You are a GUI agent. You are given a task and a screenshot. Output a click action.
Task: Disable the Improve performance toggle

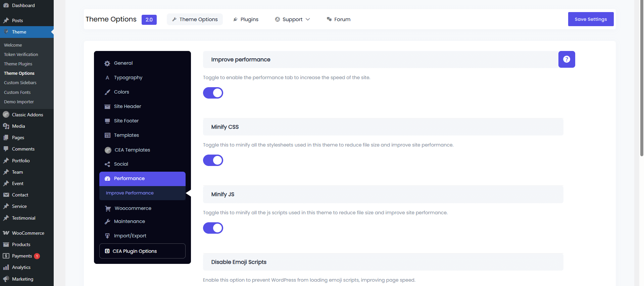click(x=213, y=93)
